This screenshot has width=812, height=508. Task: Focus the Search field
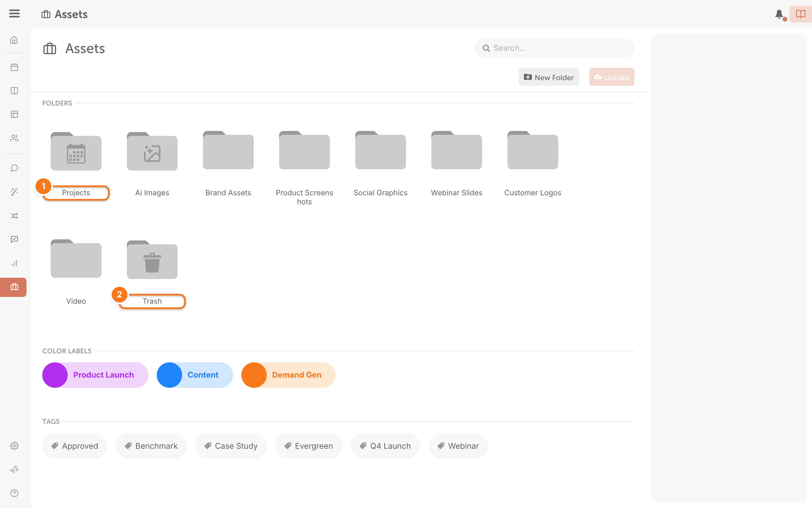click(554, 48)
